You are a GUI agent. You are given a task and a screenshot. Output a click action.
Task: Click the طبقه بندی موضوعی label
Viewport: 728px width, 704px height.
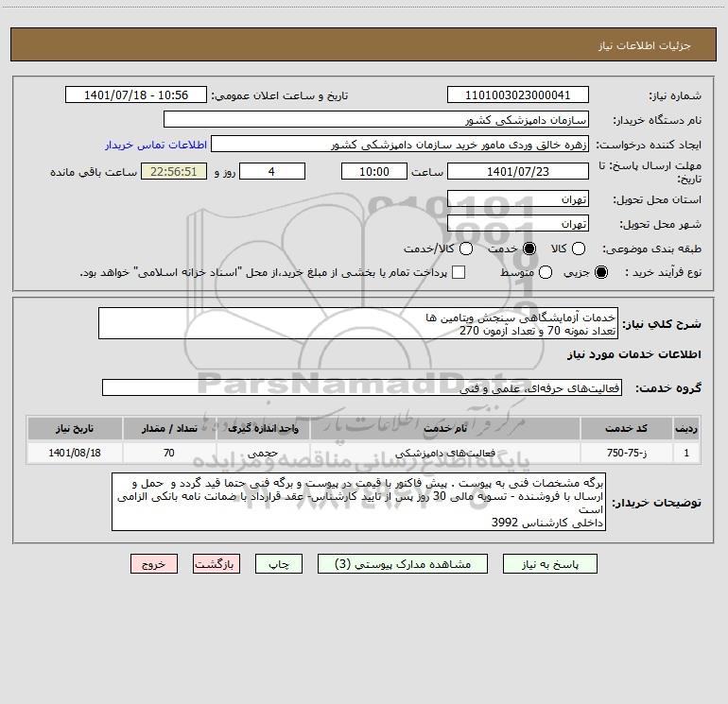(652, 249)
